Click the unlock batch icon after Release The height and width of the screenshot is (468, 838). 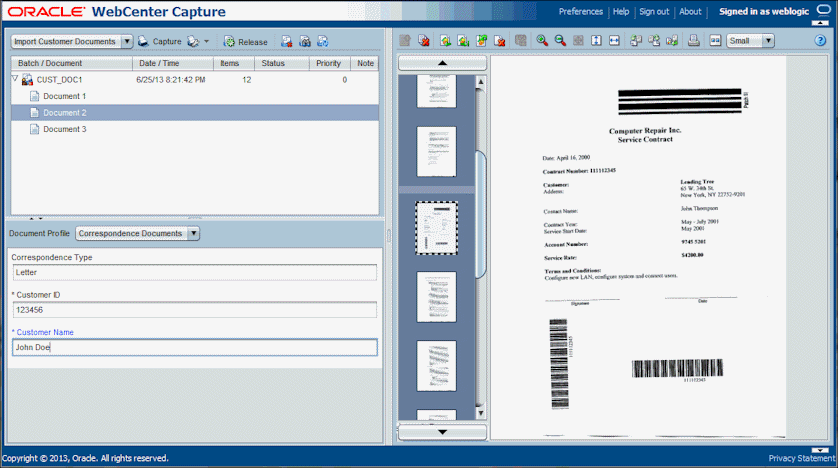tap(305, 41)
